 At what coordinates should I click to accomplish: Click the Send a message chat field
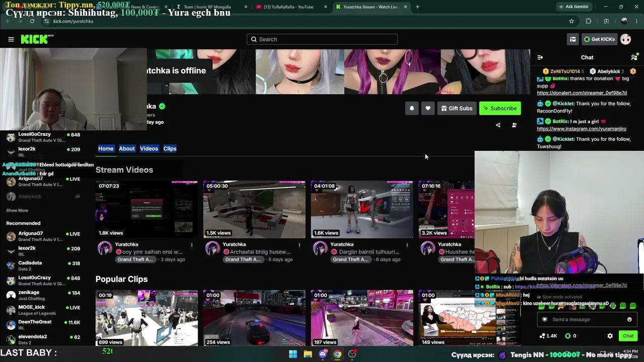(587, 319)
